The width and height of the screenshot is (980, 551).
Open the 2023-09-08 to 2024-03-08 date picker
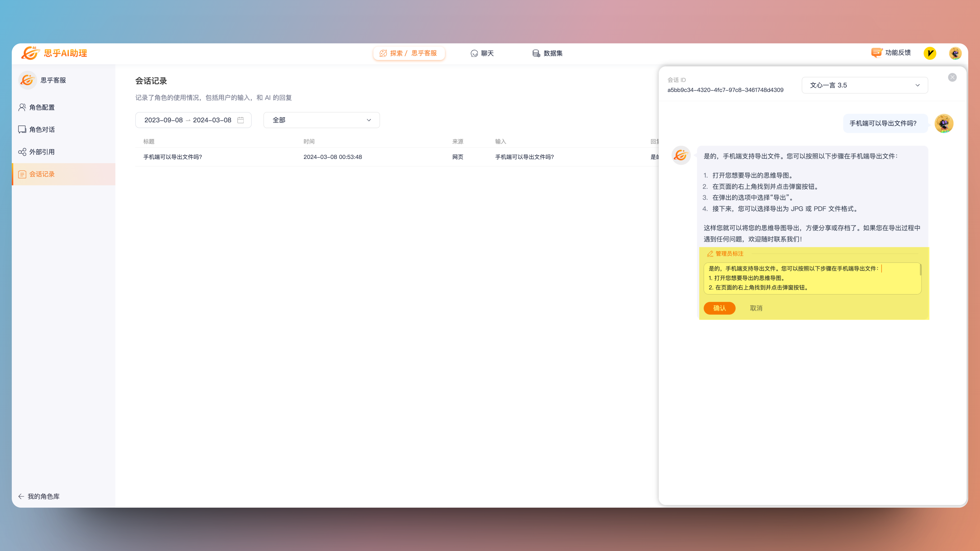click(x=188, y=120)
